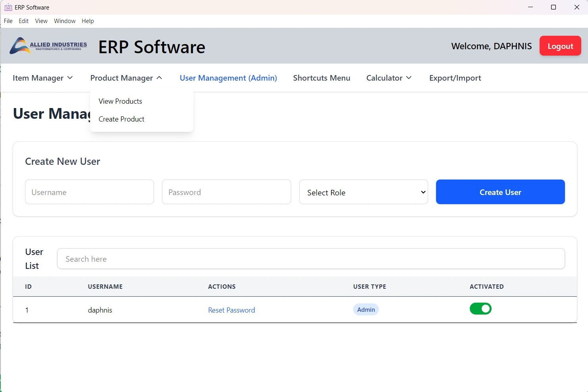Click the Allied Industries logo
This screenshot has height=392, width=588.
pyautogui.click(x=48, y=46)
